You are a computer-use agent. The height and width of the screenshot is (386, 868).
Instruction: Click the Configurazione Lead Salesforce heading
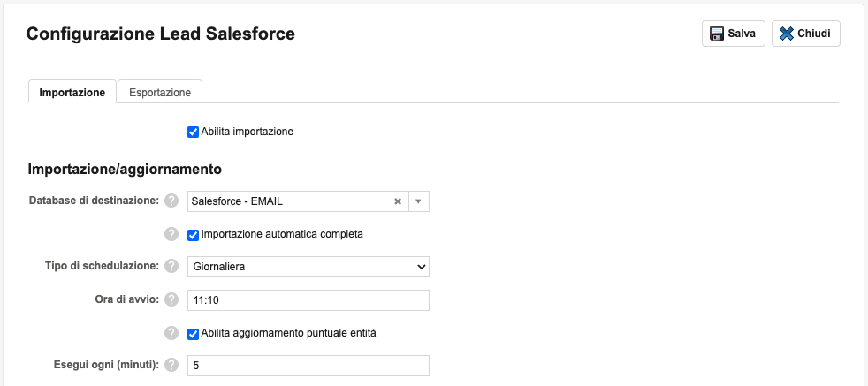pos(161,34)
